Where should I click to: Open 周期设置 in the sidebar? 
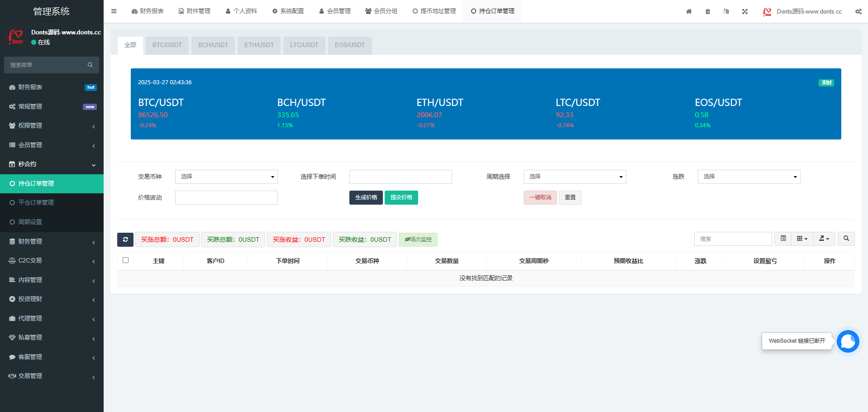point(52,222)
